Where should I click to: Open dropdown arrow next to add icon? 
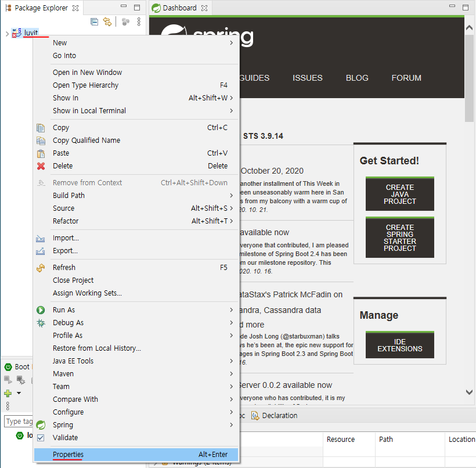pyautogui.click(x=19, y=393)
